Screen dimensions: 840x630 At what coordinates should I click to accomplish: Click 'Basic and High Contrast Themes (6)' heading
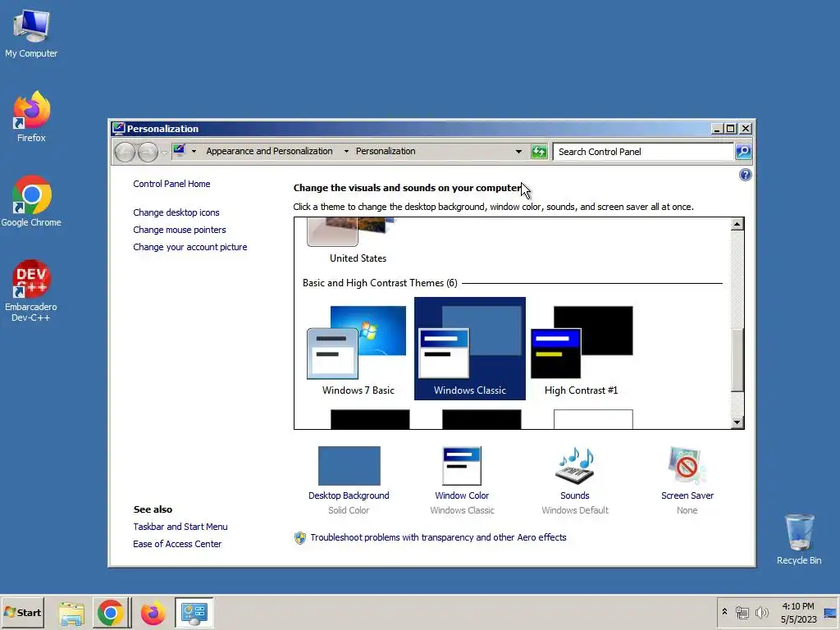point(380,283)
